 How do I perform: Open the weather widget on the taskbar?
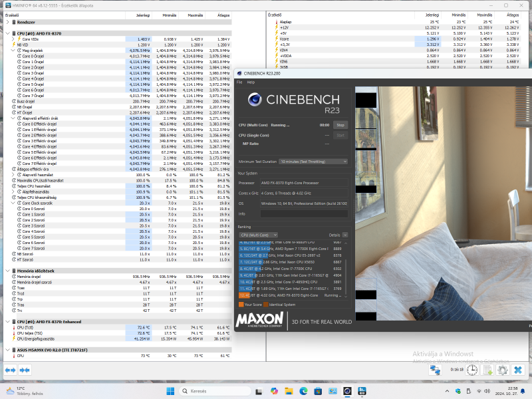pyautogui.click(x=25, y=391)
